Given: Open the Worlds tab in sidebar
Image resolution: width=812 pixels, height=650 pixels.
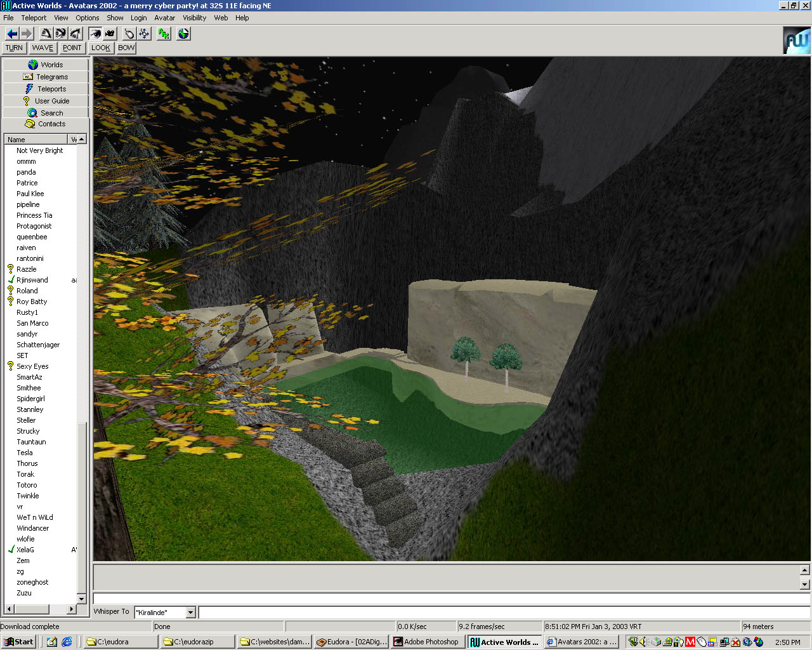Looking at the screenshot, I should 46,65.
